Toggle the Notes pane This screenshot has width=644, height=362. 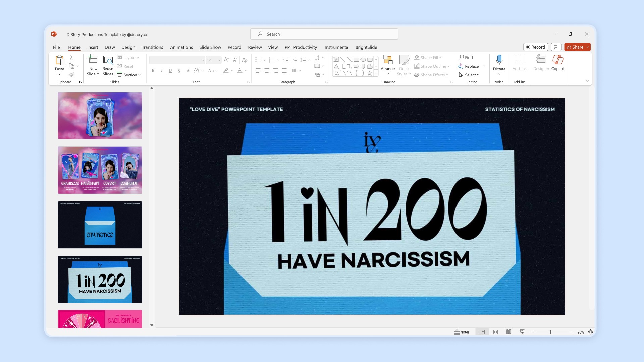(462, 332)
